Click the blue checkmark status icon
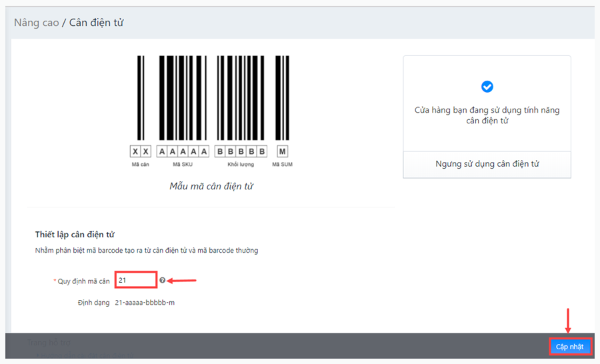This screenshot has width=600, height=364. coord(487,87)
